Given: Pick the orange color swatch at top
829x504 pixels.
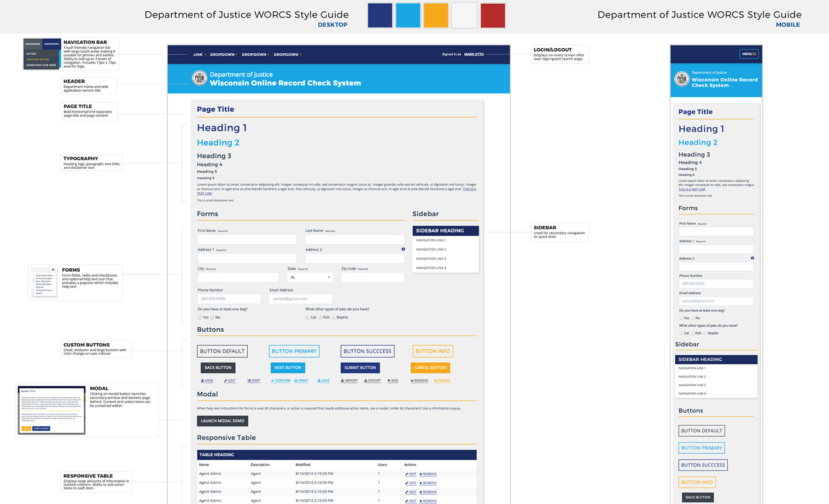Looking at the screenshot, I should (x=436, y=15).
